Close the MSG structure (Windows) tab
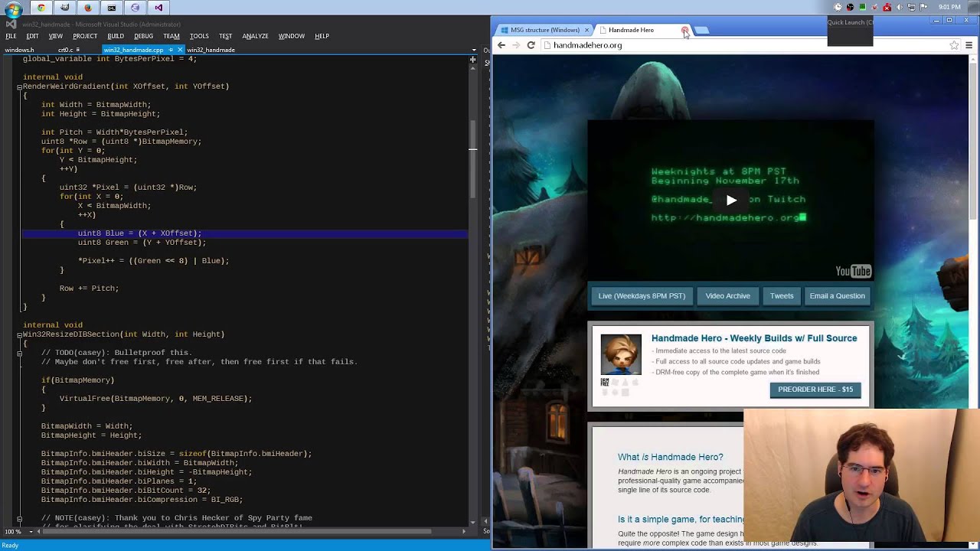Screen dimensions: 980x551 [x=586, y=30]
